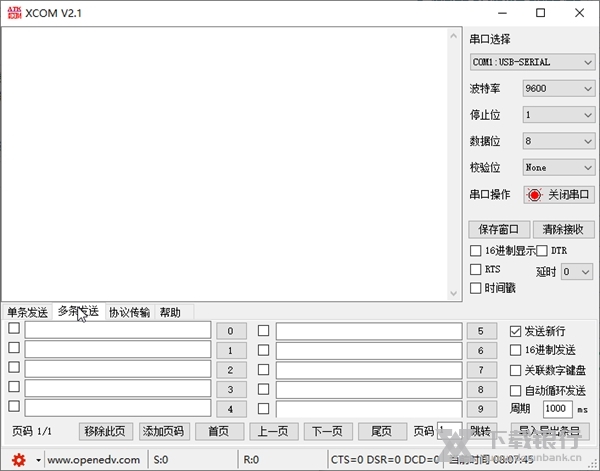The image size is (600, 471).
Task: Enable the 关联数字键盘 checkbox
Action: tap(515, 370)
